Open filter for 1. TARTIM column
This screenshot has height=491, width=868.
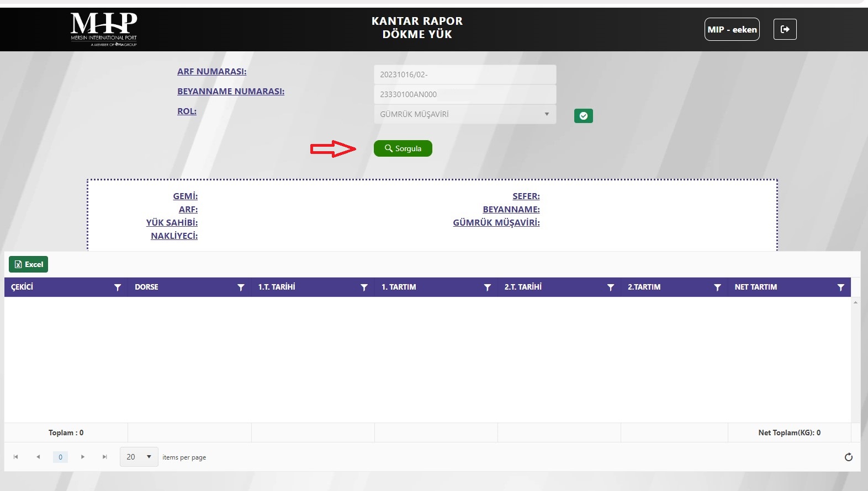click(x=487, y=287)
